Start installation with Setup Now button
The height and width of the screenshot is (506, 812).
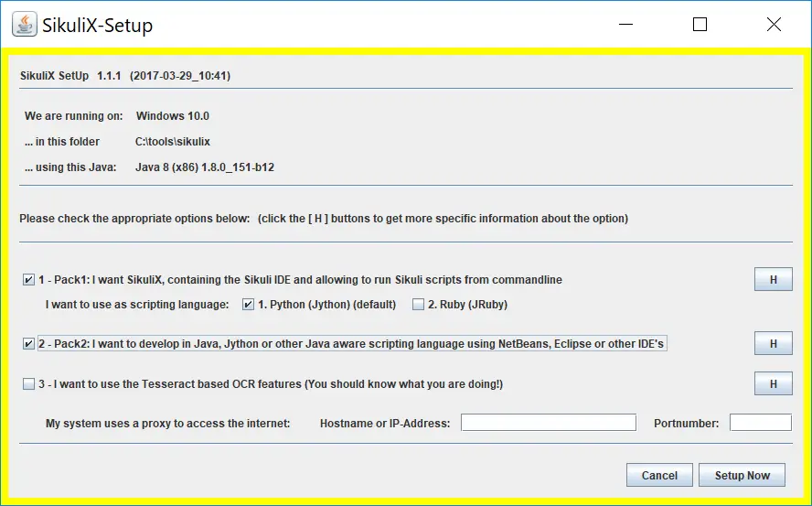[743, 475]
